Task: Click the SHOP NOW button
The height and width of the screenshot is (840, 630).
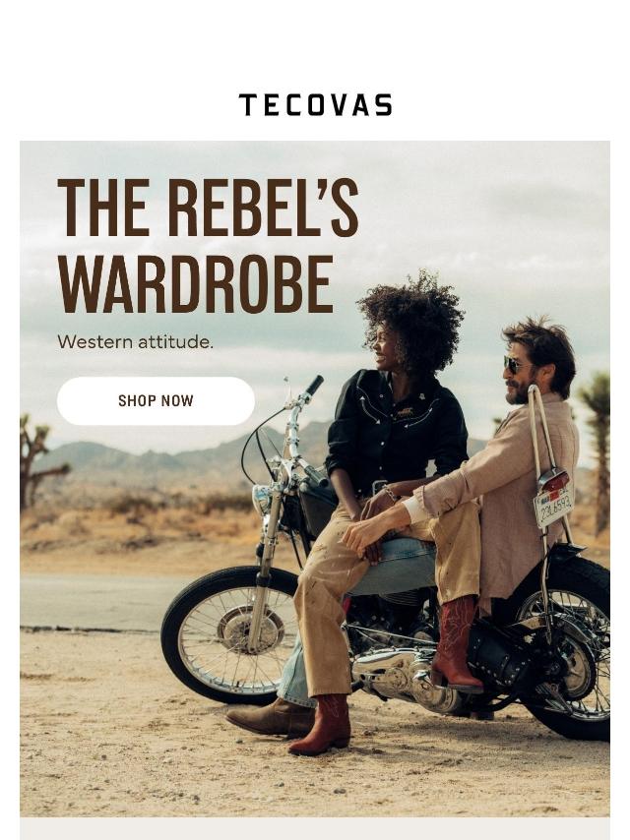Action: tap(156, 400)
